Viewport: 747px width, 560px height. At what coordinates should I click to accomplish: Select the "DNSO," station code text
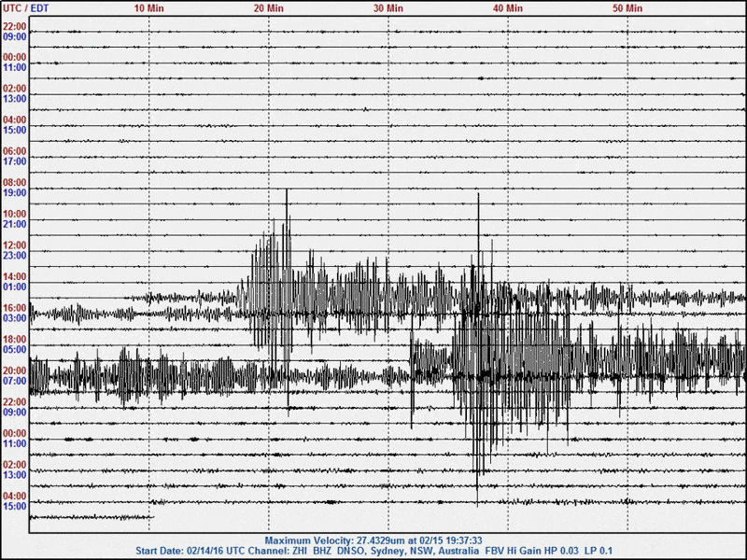click(352, 551)
